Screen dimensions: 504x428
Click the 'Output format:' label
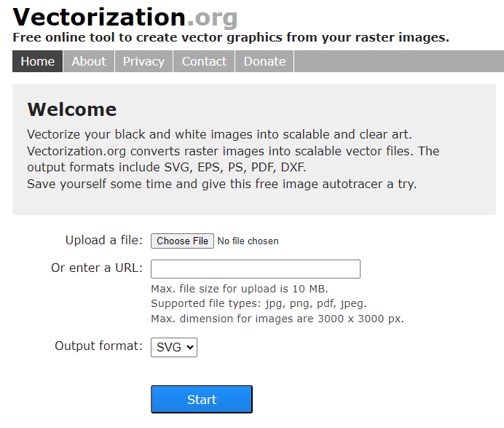coord(98,346)
